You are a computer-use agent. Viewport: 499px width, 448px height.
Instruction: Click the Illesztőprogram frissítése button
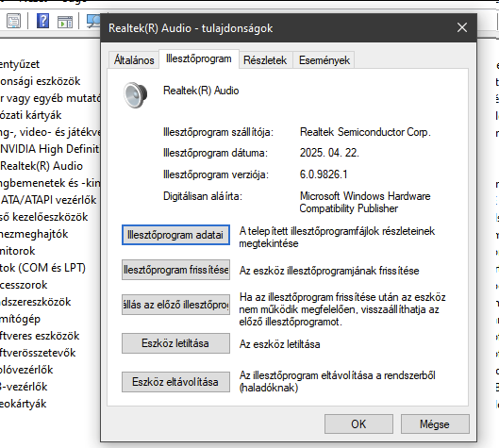(175, 270)
